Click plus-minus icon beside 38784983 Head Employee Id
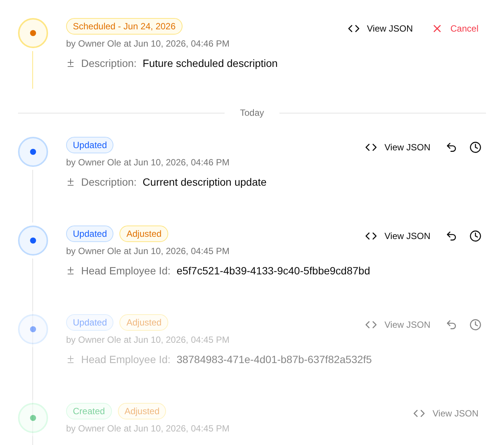 (x=71, y=360)
